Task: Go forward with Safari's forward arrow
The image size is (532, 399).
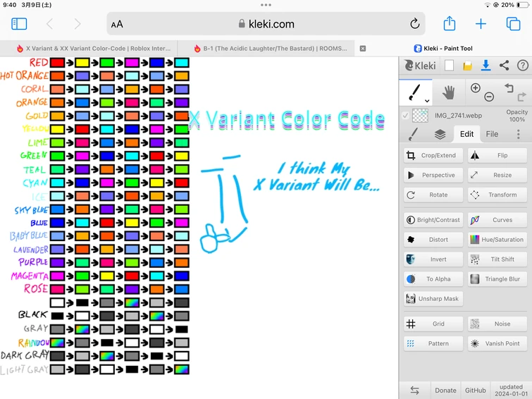Action: pyautogui.click(x=78, y=24)
